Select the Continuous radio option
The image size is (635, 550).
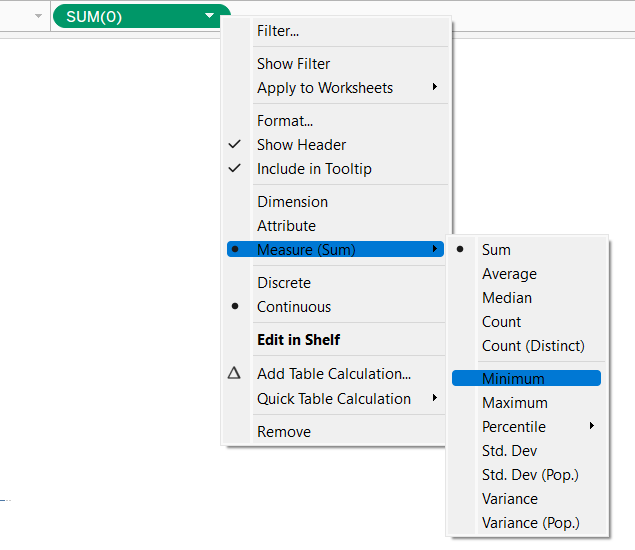(294, 307)
